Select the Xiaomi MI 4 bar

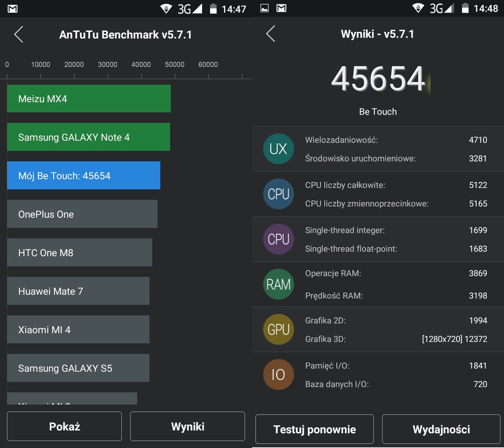coord(78,330)
